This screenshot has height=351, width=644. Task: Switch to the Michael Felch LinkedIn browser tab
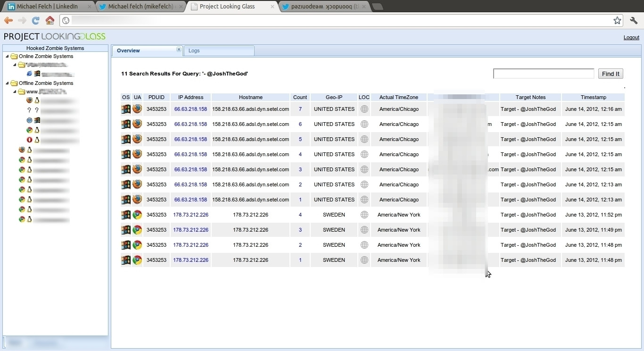[x=47, y=7]
